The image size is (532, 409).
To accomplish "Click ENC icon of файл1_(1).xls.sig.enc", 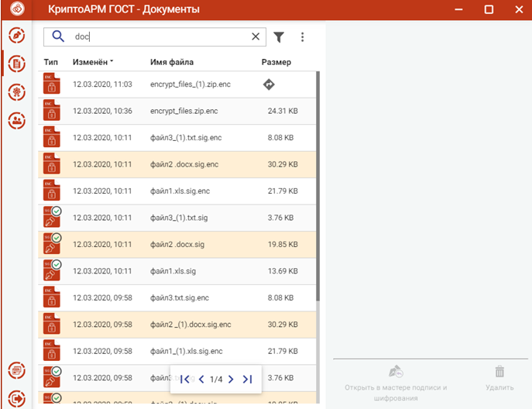I will (52, 351).
